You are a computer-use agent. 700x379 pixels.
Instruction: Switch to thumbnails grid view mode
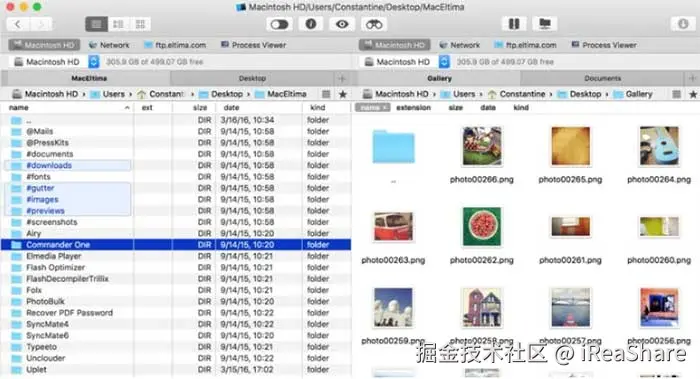(140, 24)
